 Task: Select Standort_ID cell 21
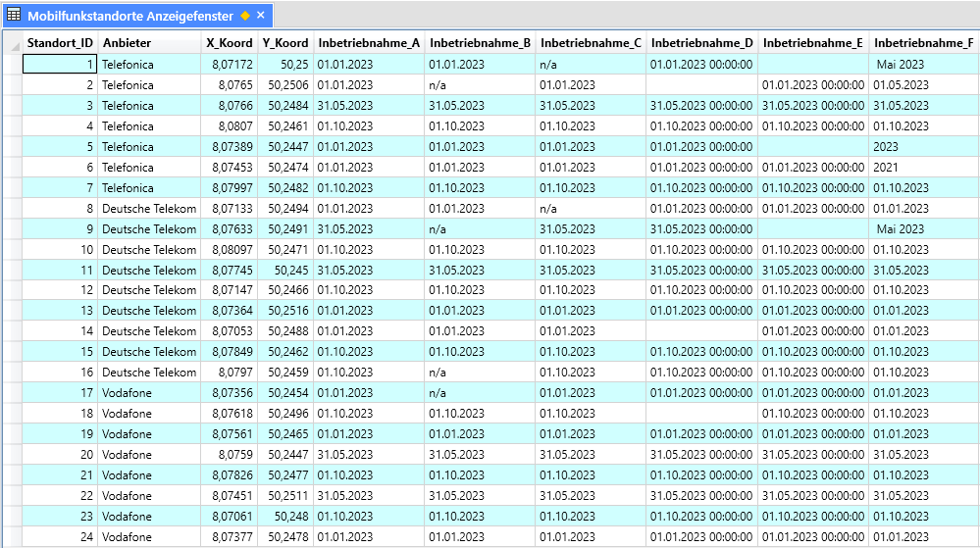tap(60, 474)
